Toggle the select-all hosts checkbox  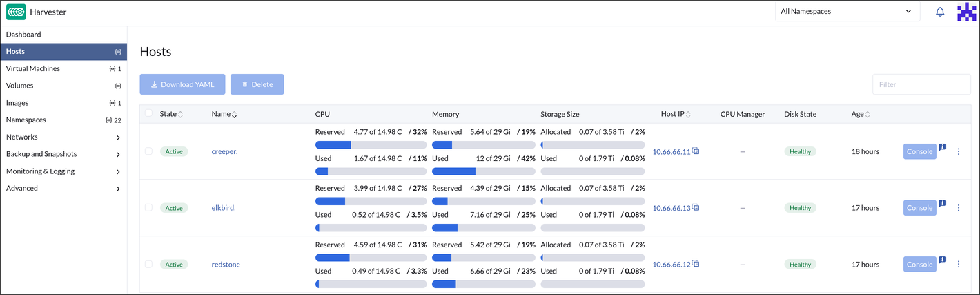pyautogui.click(x=148, y=114)
